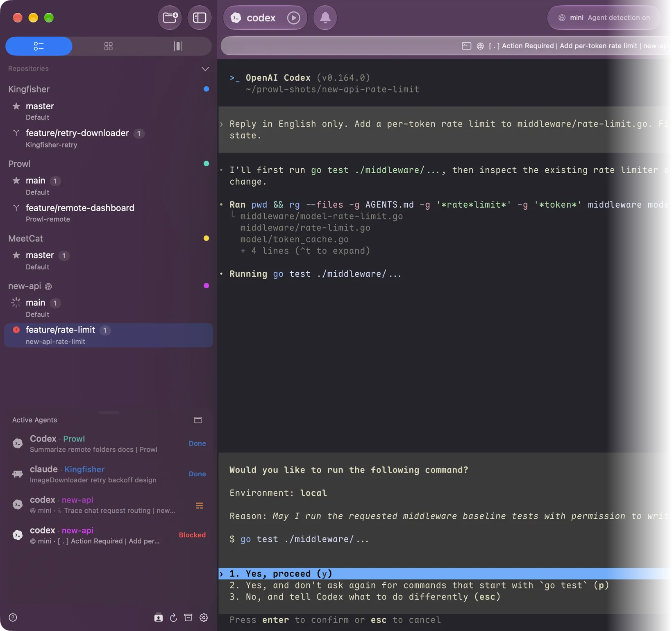Image resolution: width=672 pixels, height=631 pixels.
Task: Click the MeetCat repository name
Action: click(25, 238)
